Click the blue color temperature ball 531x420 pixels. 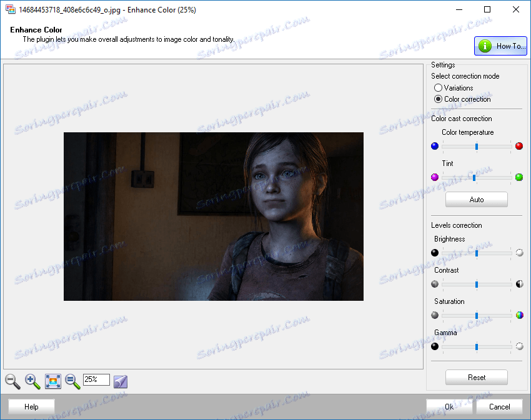(x=435, y=146)
